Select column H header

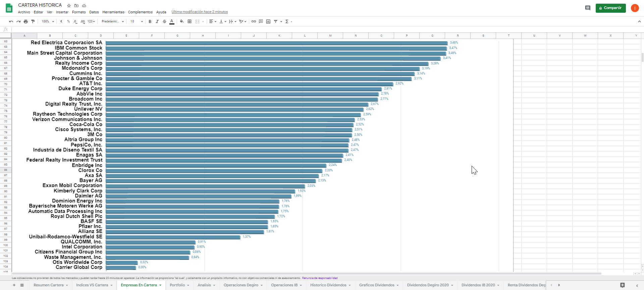click(203, 35)
